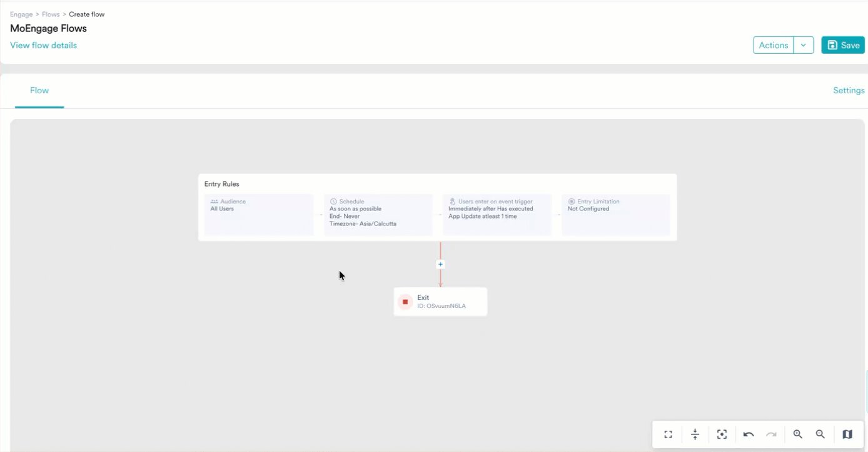Click the vertical compact icon on the canvas toolbar
Viewport: 868px width, 452px height.
pyautogui.click(x=694, y=434)
